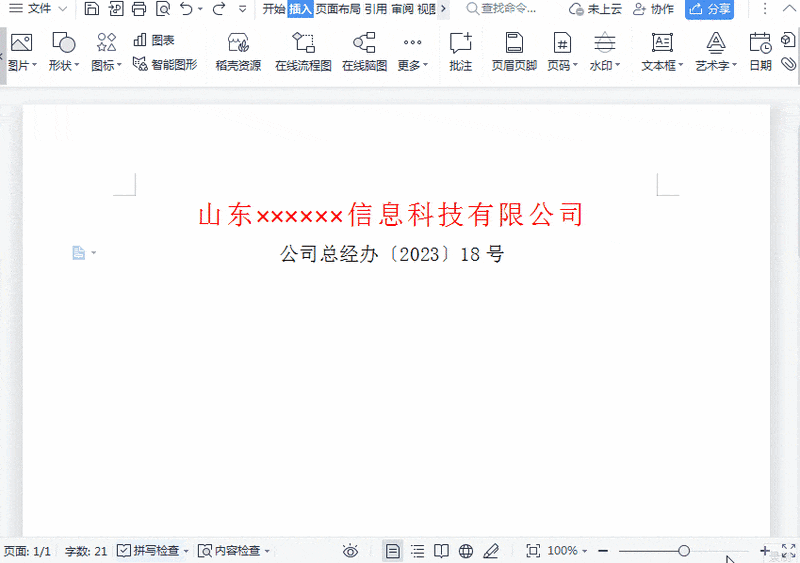Show more ribbon tabs with the right chevron
Viewport: 800px width, 563px height.
(443, 9)
